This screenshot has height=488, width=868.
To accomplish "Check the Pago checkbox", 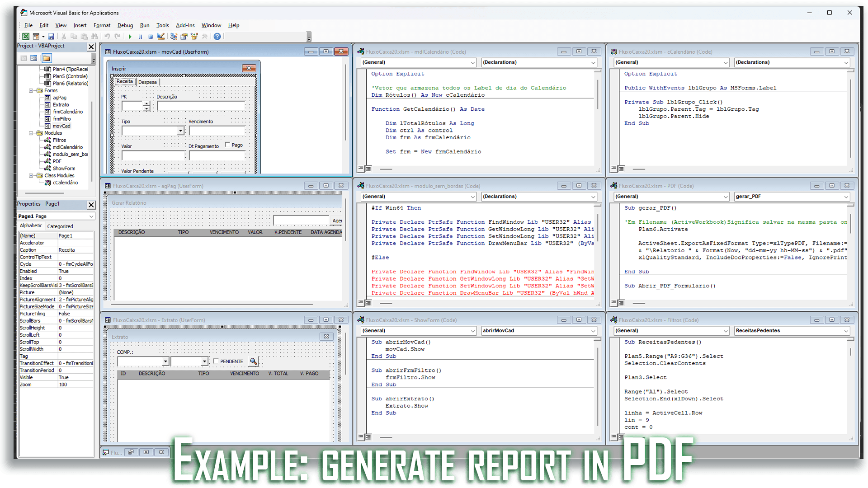I will click(x=228, y=145).
